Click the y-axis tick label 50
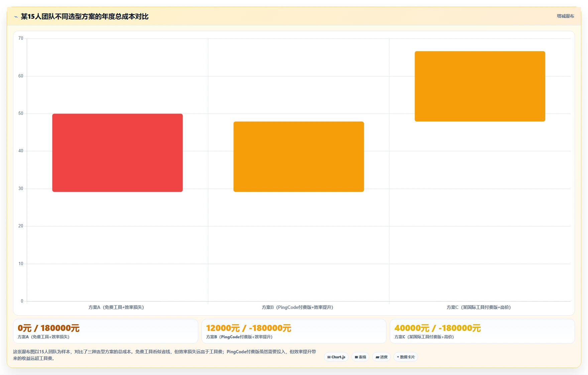The height and width of the screenshot is (375, 588). tap(21, 114)
